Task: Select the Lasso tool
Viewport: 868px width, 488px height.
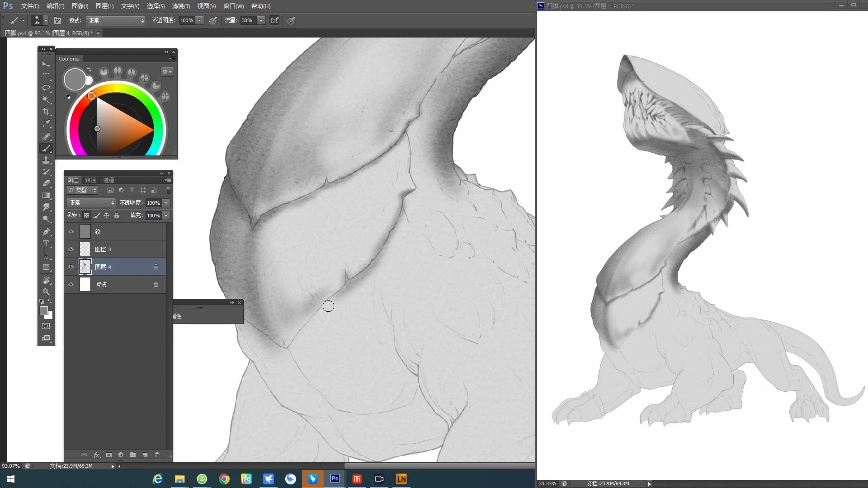Action: click(46, 88)
